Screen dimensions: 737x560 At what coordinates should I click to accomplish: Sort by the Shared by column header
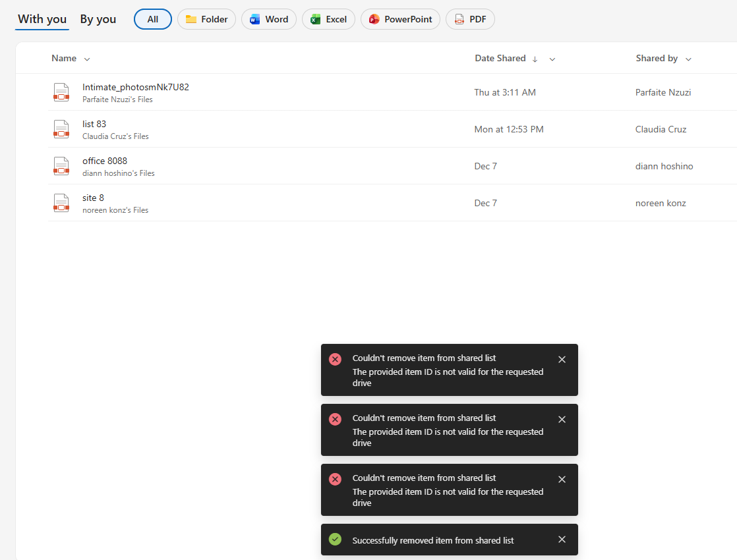[x=657, y=58]
